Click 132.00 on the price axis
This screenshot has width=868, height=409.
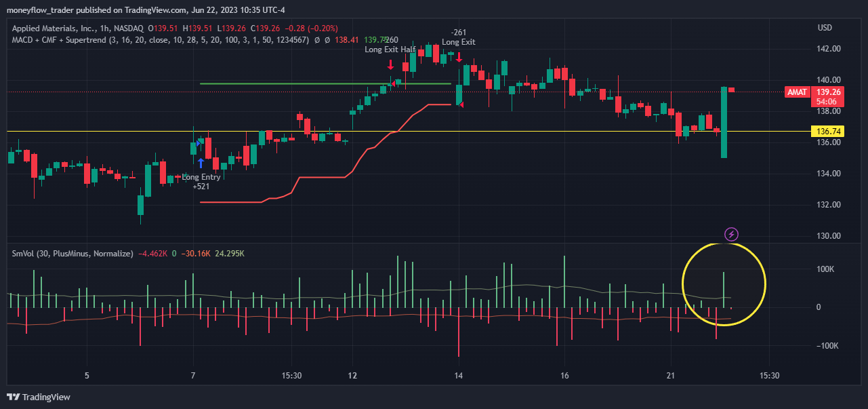829,205
